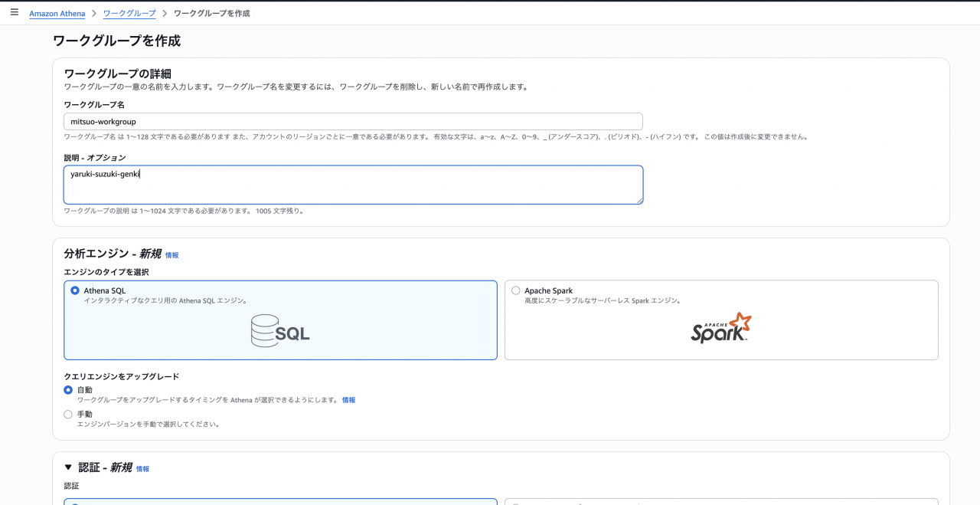The image size is (980, 505).
Task: Collapse the 認証 section triangle
Action: pos(68,467)
